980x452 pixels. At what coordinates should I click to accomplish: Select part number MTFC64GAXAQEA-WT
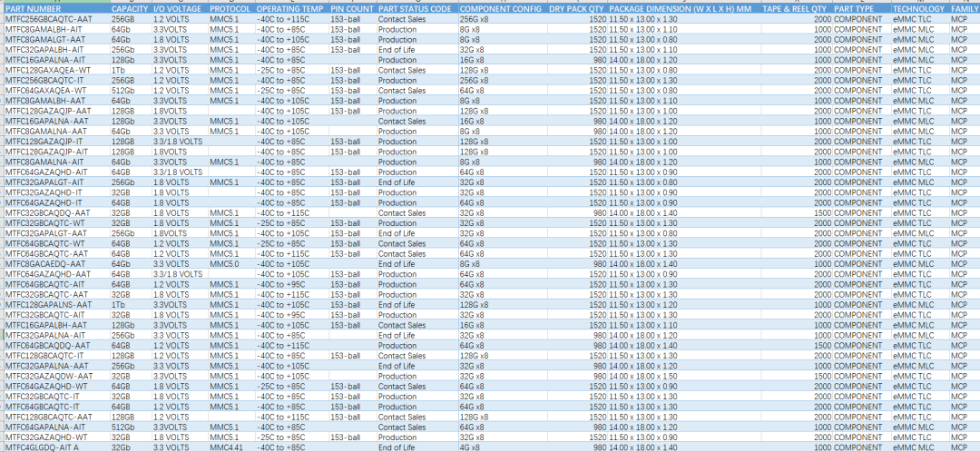tap(56, 91)
